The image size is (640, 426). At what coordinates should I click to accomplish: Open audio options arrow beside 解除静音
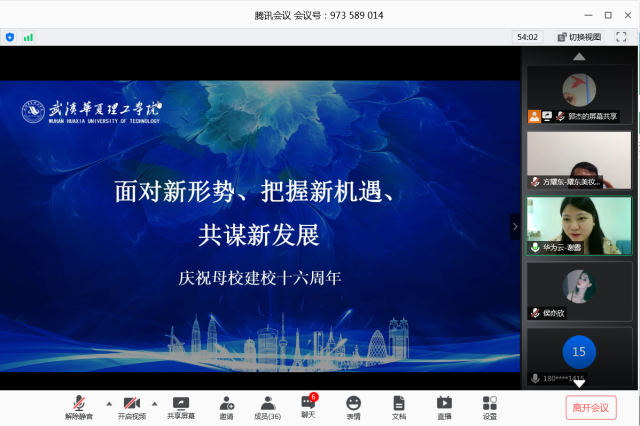109,404
